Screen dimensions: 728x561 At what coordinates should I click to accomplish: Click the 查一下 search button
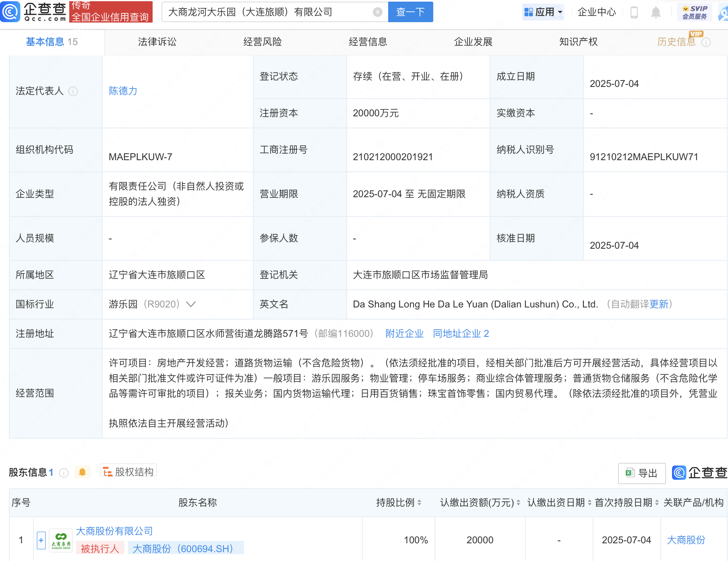[410, 12]
